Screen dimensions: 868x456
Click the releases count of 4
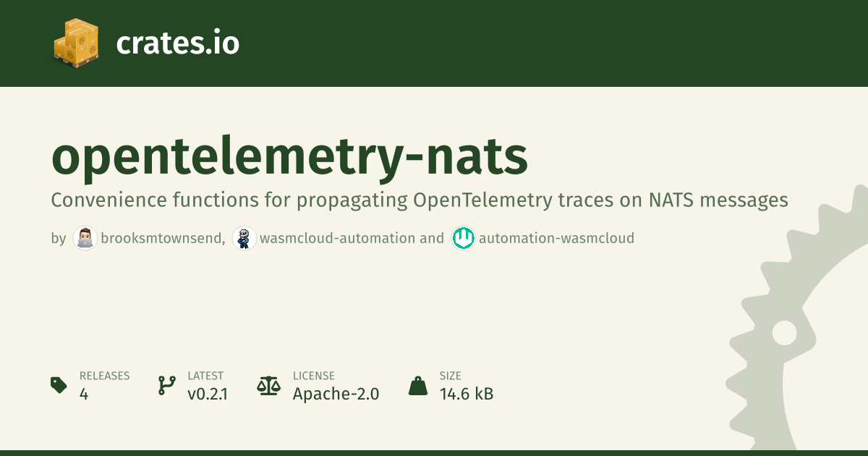tap(84, 394)
